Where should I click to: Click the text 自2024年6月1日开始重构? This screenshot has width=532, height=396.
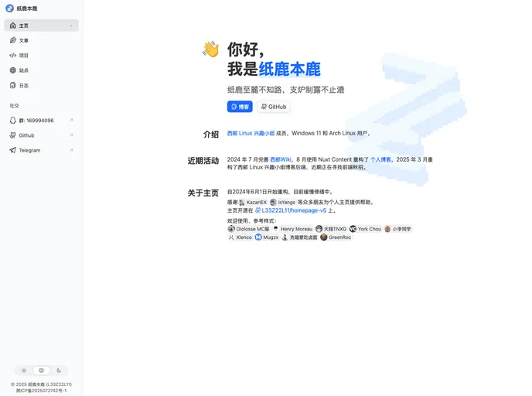pyautogui.click(x=257, y=192)
